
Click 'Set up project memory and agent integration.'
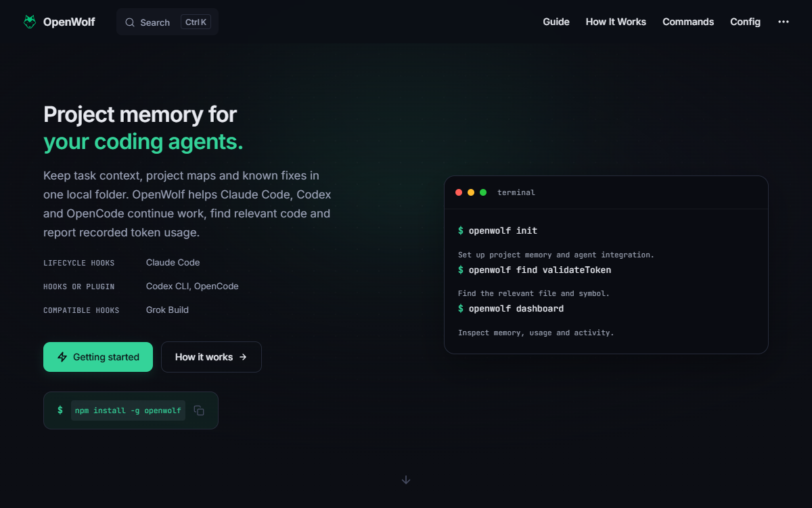(556, 255)
